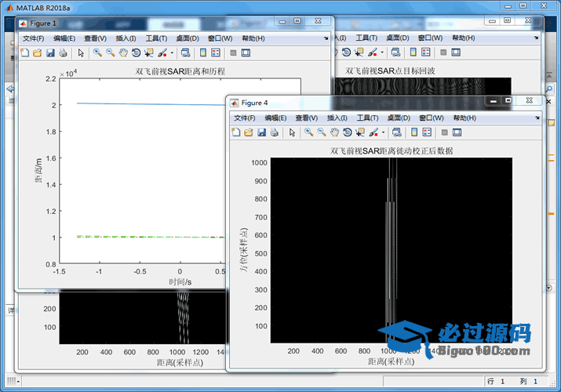Insert Legend icon in Figure 1 toolbar
561x392 pixels.
pos(216,53)
